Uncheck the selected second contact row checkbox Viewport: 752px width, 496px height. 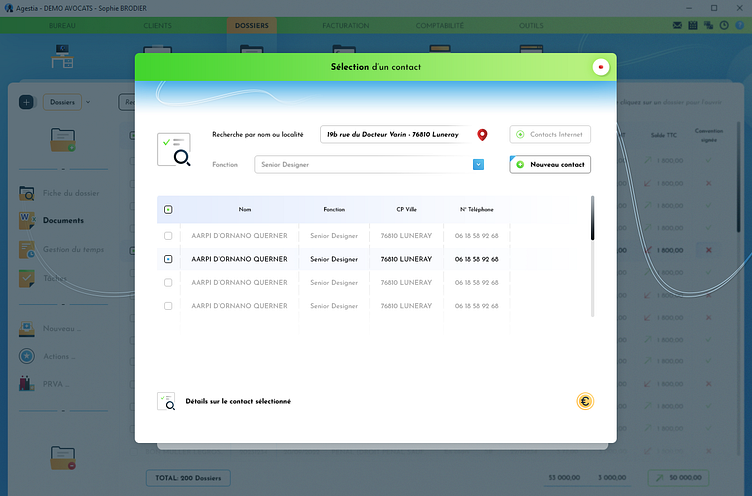point(168,259)
